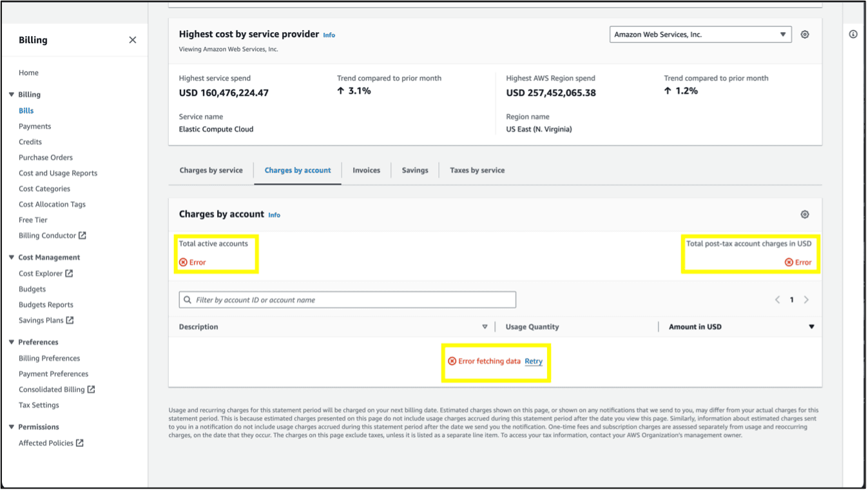Screen dimensions: 868x492
Task: Open Info link for Highest cost by service provider
Action: (x=329, y=35)
